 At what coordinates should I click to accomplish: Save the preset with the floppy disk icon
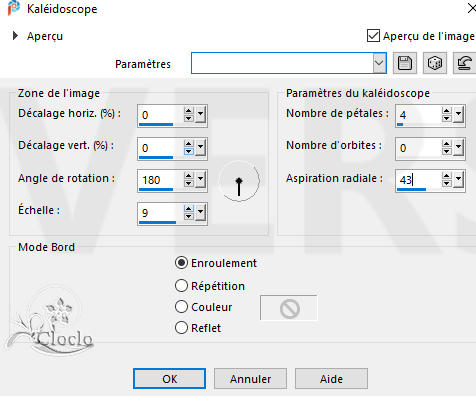pos(405,63)
